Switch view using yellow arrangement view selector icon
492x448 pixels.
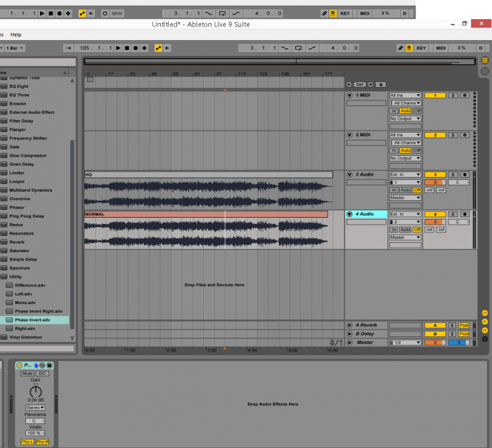click(x=485, y=60)
